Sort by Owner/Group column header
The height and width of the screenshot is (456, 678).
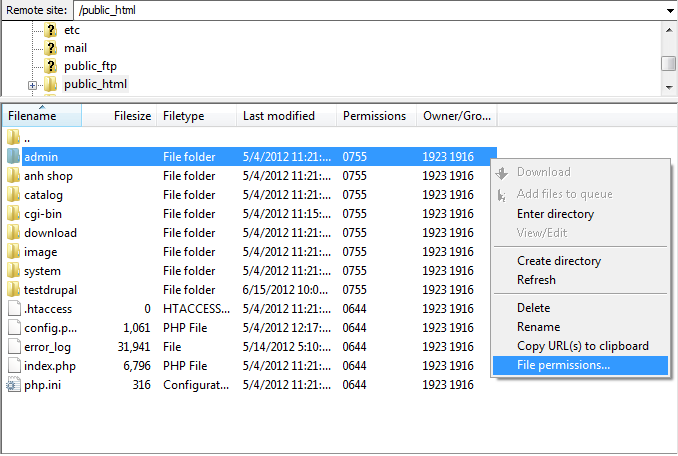coord(457,116)
